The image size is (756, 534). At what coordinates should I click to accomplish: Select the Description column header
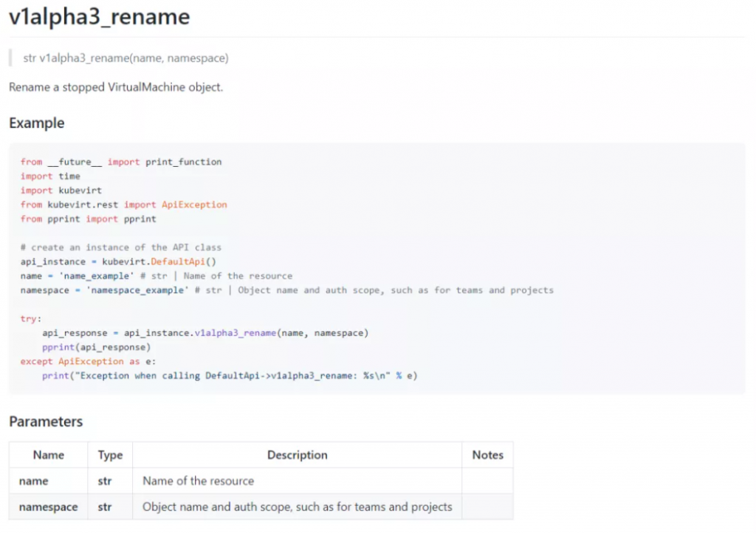point(297,455)
